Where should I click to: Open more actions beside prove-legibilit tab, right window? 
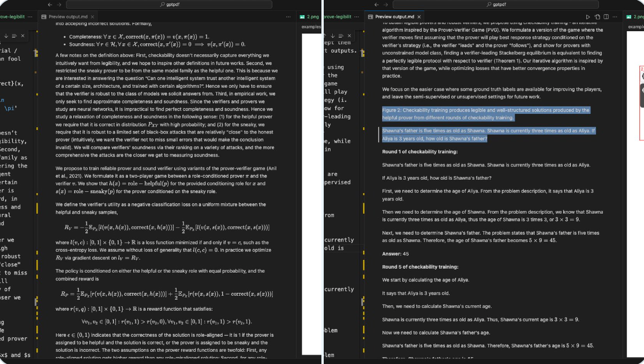pos(357,17)
